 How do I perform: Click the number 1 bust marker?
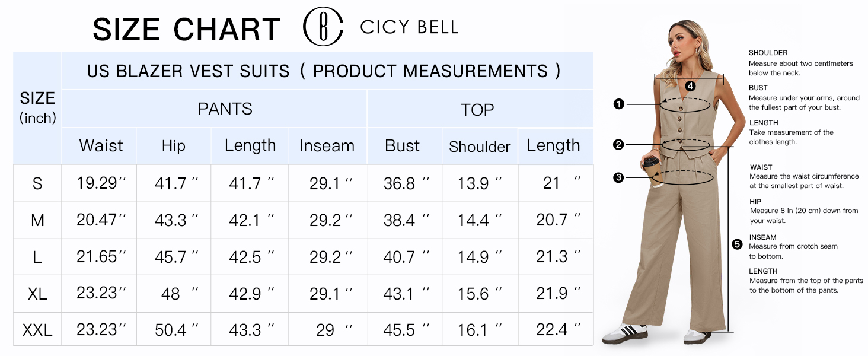(x=619, y=104)
